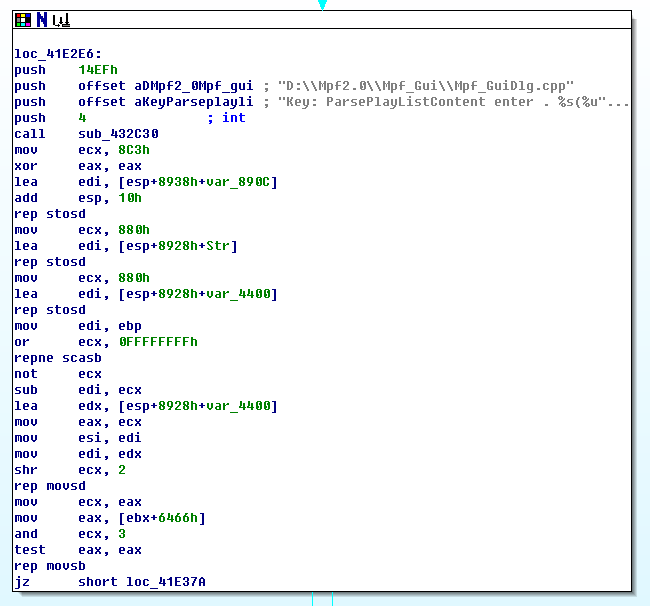Click the "mov edi, ebp" line
The width and height of the screenshot is (650, 606).
(x=78, y=326)
